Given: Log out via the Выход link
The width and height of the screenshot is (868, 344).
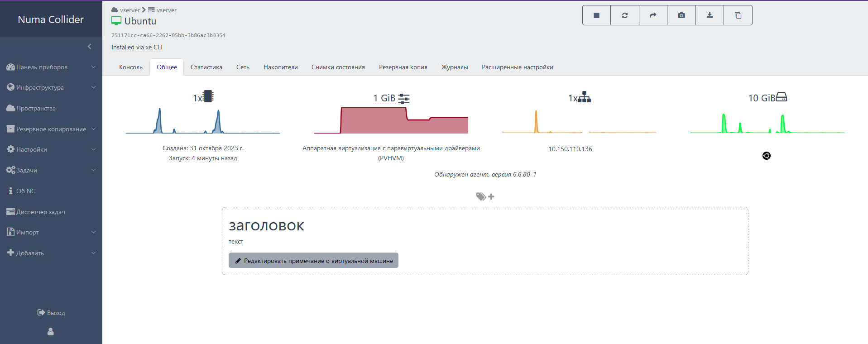Looking at the screenshot, I should point(51,313).
